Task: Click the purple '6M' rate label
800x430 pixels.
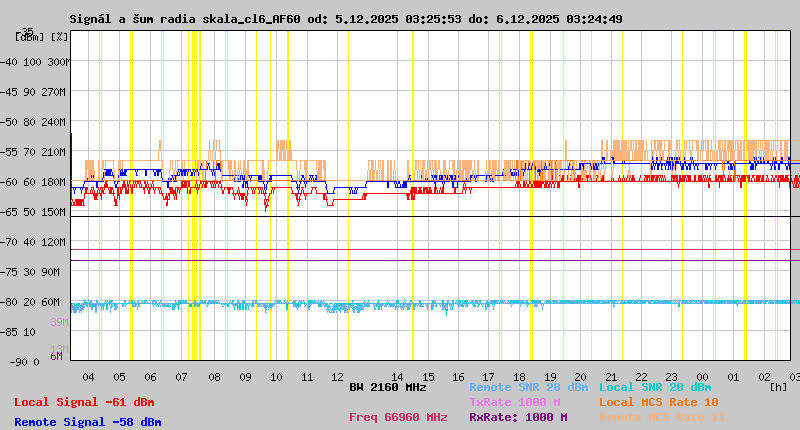Action: click(56, 356)
